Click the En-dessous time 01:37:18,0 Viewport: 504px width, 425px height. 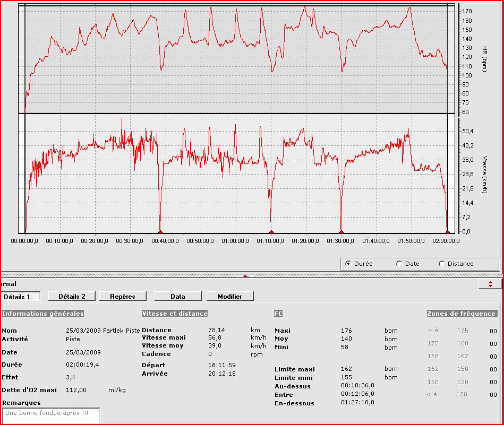point(357,402)
